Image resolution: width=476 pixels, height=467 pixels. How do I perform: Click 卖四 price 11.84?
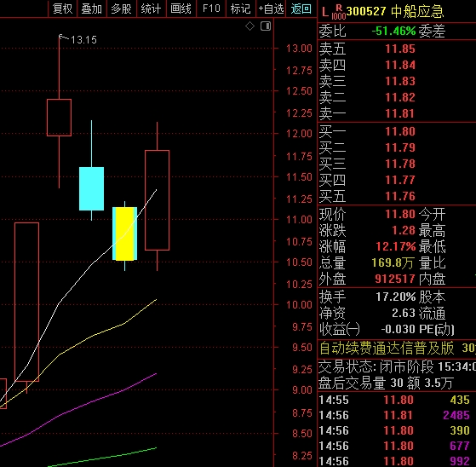tap(400, 65)
